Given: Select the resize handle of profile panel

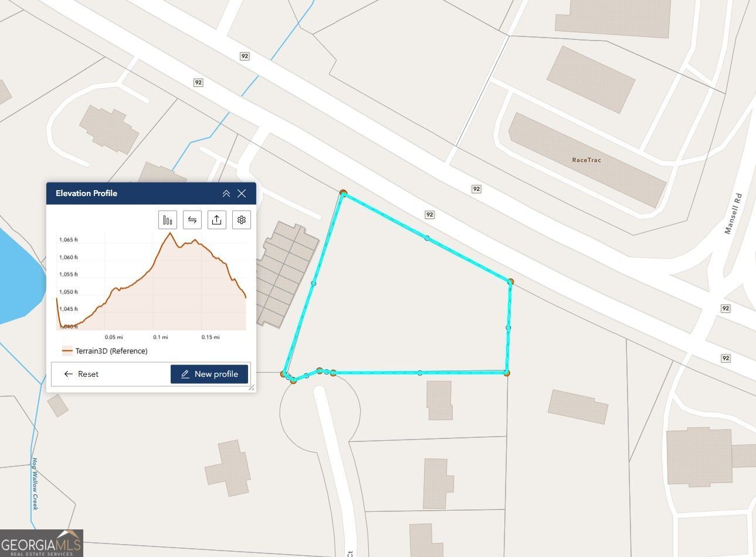Looking at the screenshot, I should (x=251, y=387).
